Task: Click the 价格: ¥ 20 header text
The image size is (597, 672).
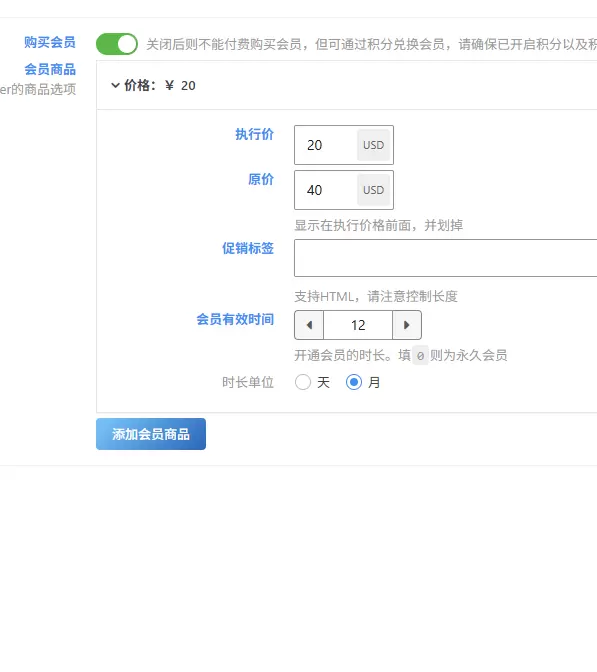Action: tap(160, 85)
